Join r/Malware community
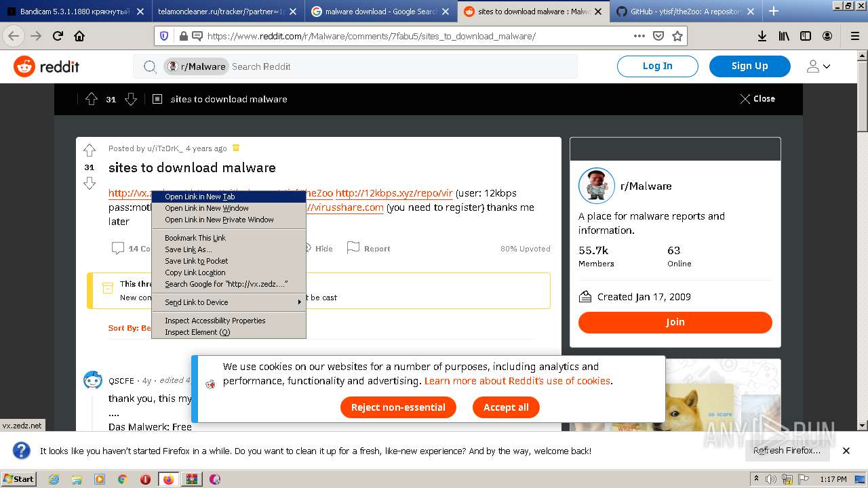The width and height of the screenshot is (868, 488). [675, 322]
